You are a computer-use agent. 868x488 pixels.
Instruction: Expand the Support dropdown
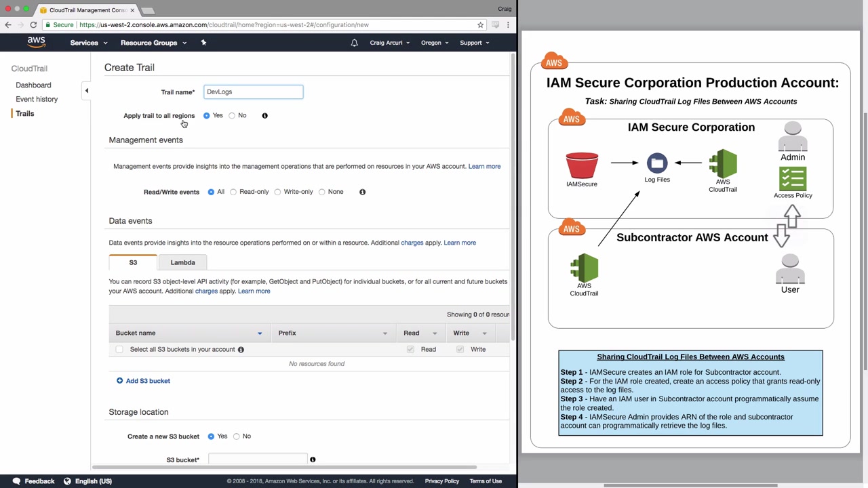tap(475, 43)
